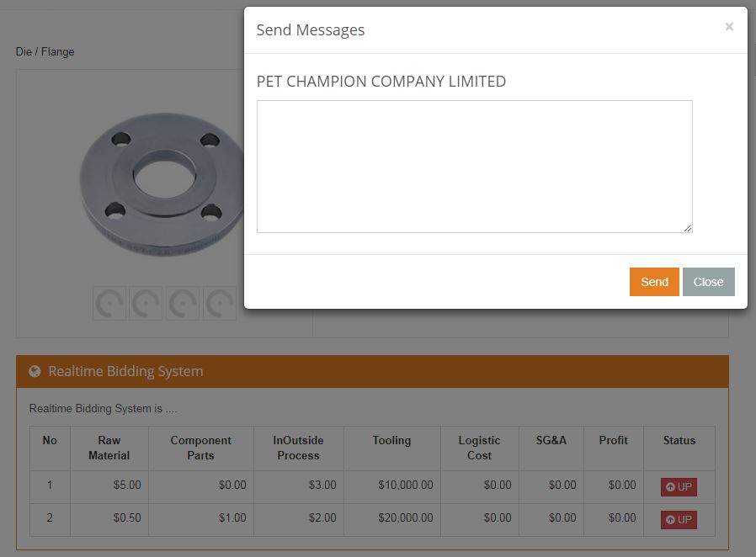Click the main flange product image
The image size is (756, 557).
coord(162,184)
